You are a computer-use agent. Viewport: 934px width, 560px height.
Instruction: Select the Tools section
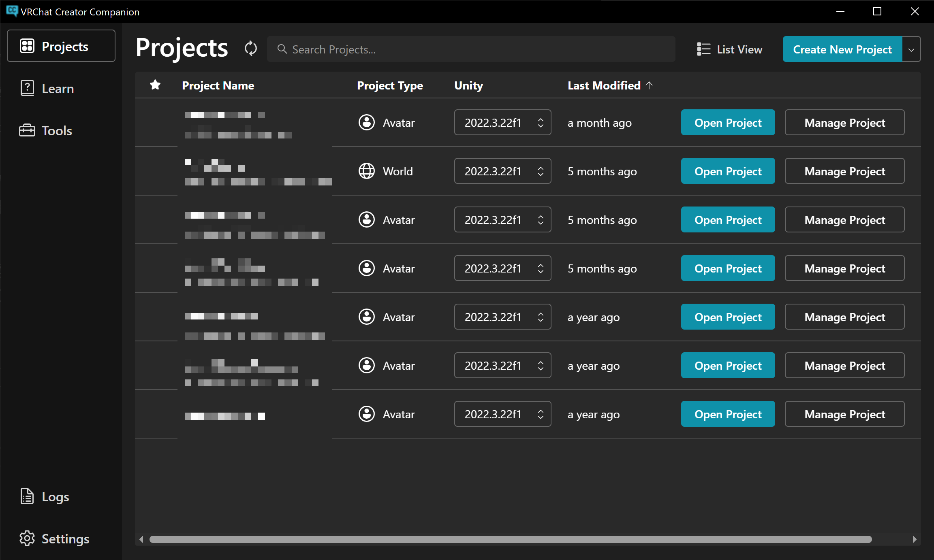(56, 130)
